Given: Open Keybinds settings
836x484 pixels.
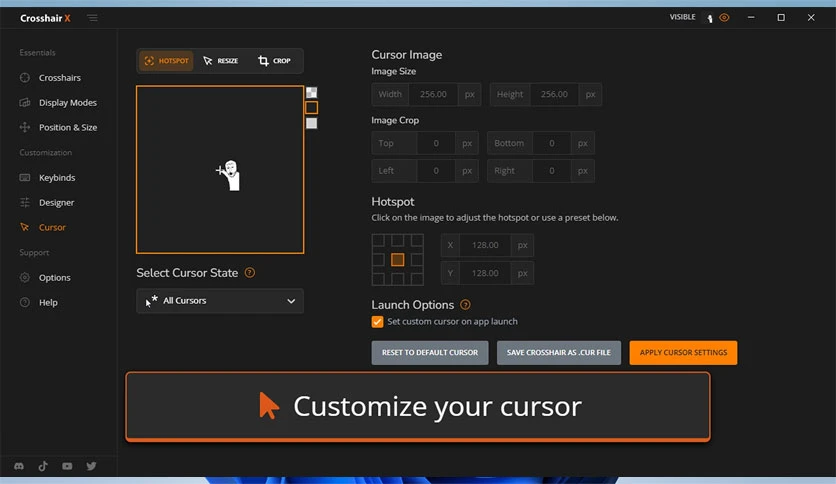Looking at the screenshot, I should [57, 178].
